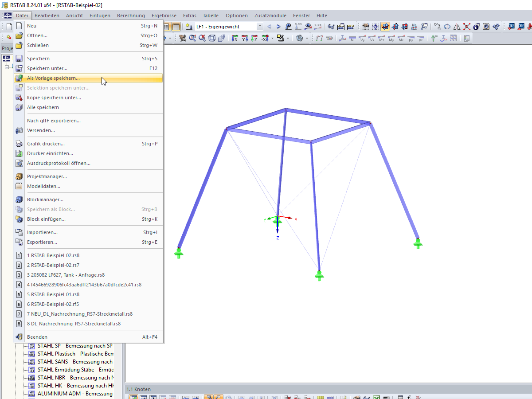Open LF1 - Eigengewicht load case dropdown
The height and width of the screenshot is (399, 532).
(260, 27)
